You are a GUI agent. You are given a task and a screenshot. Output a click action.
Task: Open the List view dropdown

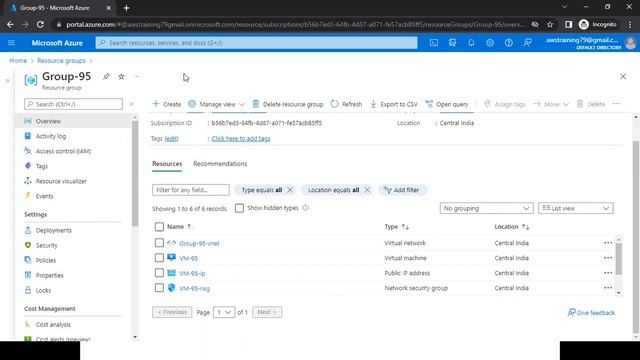(x=576, y=208)
